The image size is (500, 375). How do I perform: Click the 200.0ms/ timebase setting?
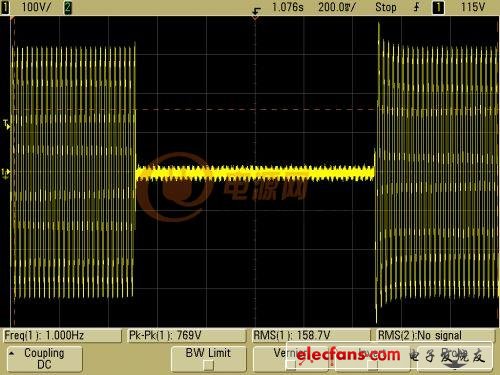click(x=337, y=7)
